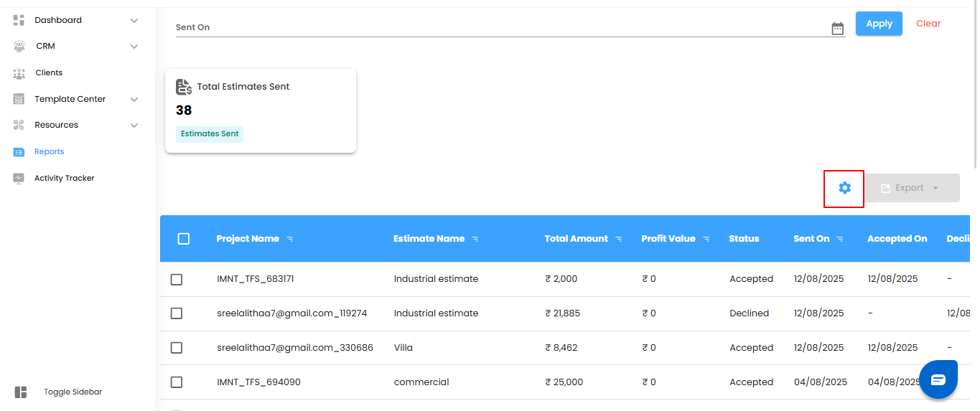The image size is (980, 411).
Task: Sort by Estimate Name filter icon
Action: 475,239
